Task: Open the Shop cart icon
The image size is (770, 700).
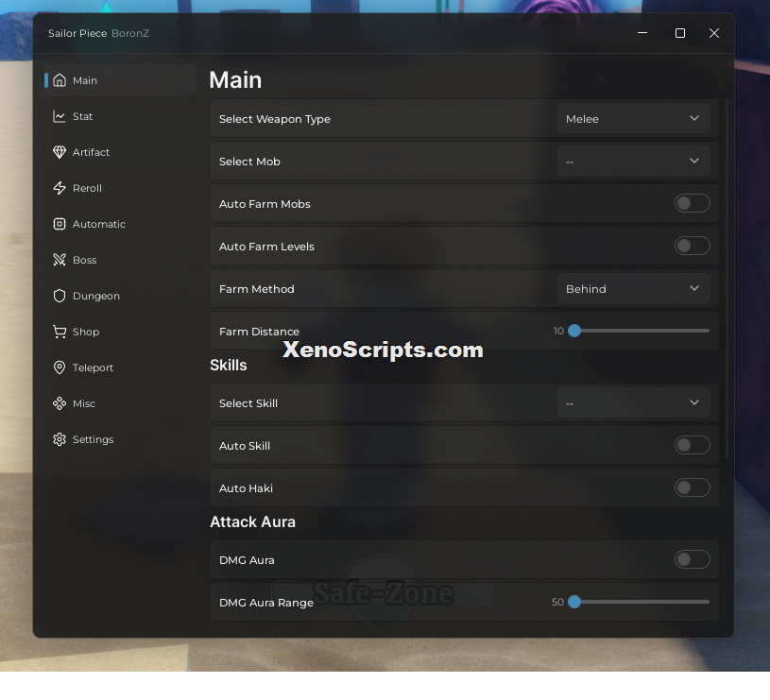Action: 60,332
